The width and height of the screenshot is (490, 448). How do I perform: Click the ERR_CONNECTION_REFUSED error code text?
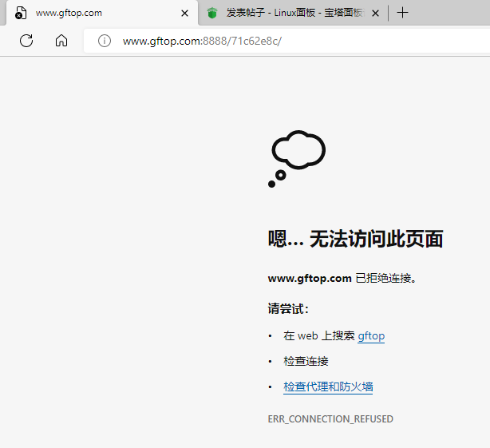click(330, 419)
